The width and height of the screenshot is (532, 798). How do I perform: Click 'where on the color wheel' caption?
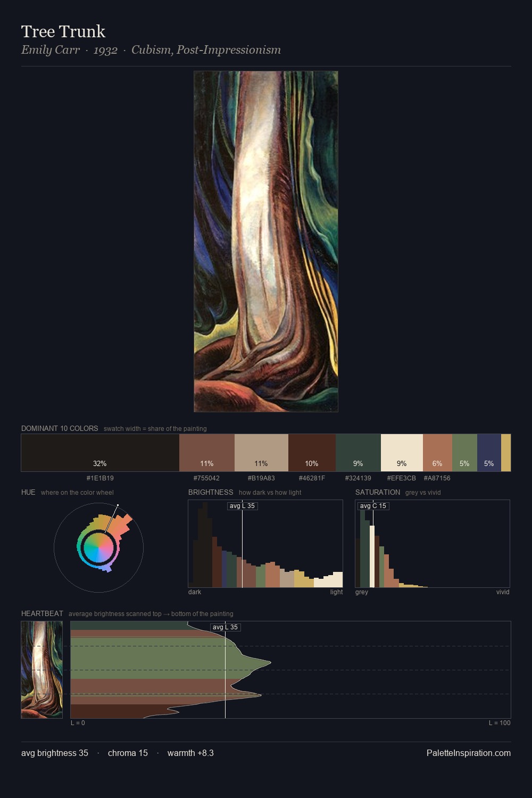tap(77, 493)
